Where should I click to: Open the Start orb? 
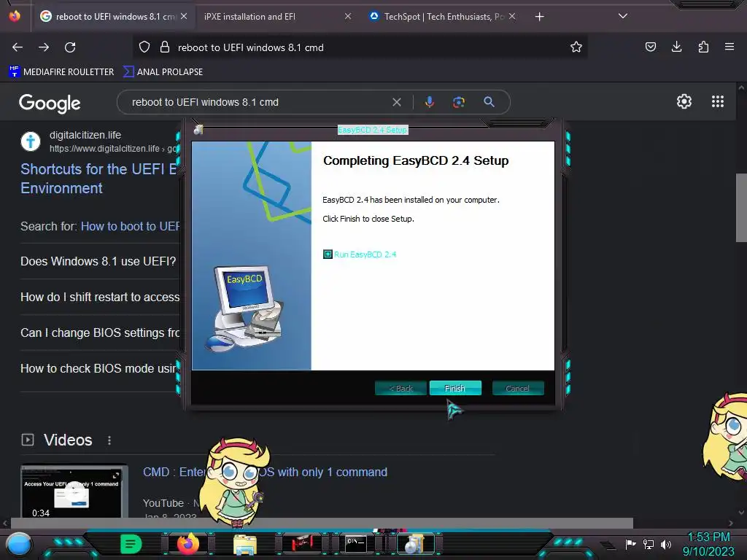[19, 544]
